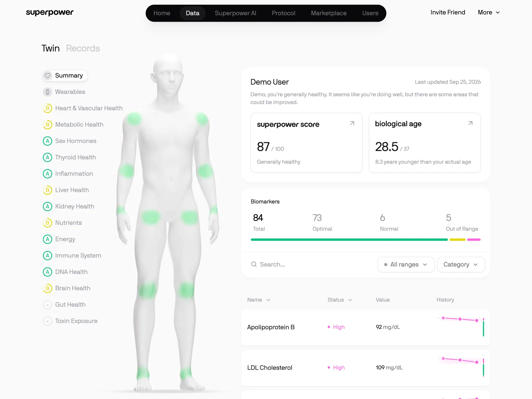Viewport: 532px width, 399px height.
Task: Click the A grade badge for Inflammation
Action: click(x=48, y=174)
